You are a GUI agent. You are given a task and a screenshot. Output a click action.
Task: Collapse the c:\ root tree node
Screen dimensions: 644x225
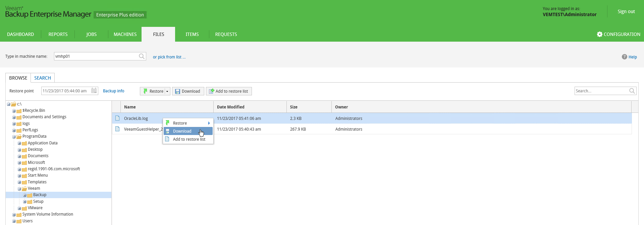[8, 104]
